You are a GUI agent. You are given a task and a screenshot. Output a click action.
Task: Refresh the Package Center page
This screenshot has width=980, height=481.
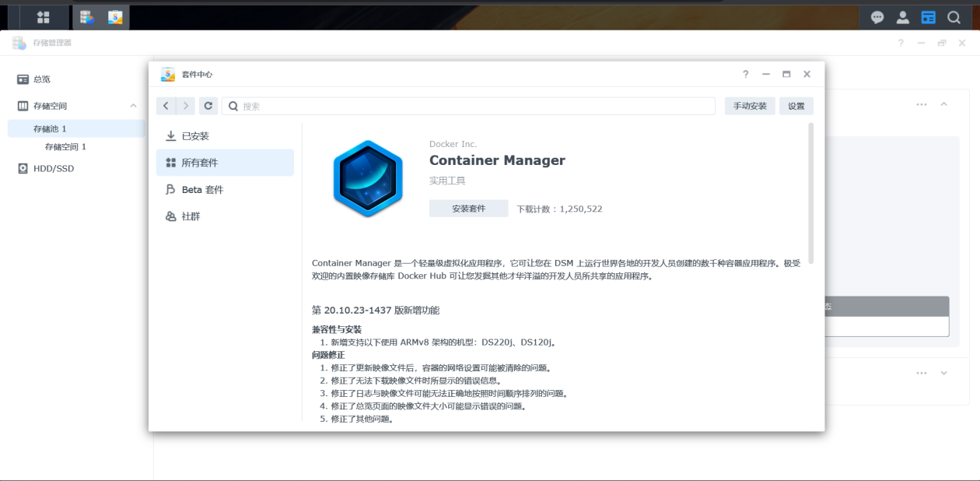[x=208, y=106]
